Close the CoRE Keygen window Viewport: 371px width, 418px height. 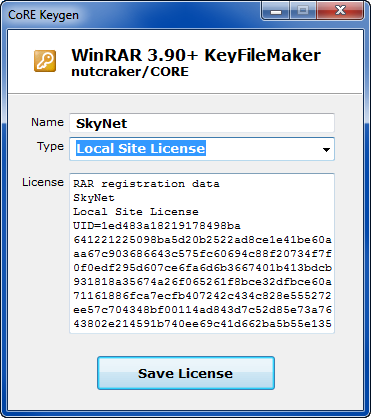click(340, 11)
